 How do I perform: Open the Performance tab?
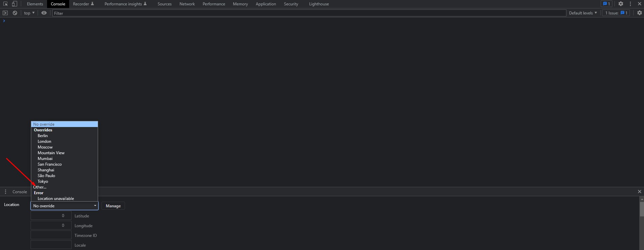click(214, 4)
